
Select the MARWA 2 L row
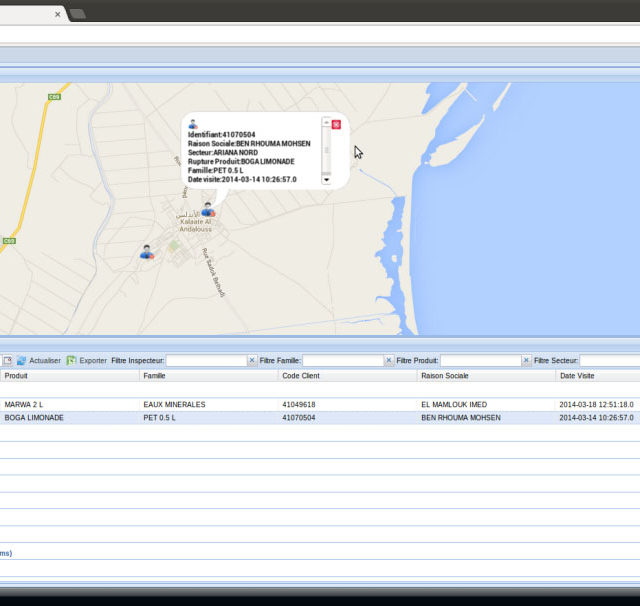click(60, 405)
